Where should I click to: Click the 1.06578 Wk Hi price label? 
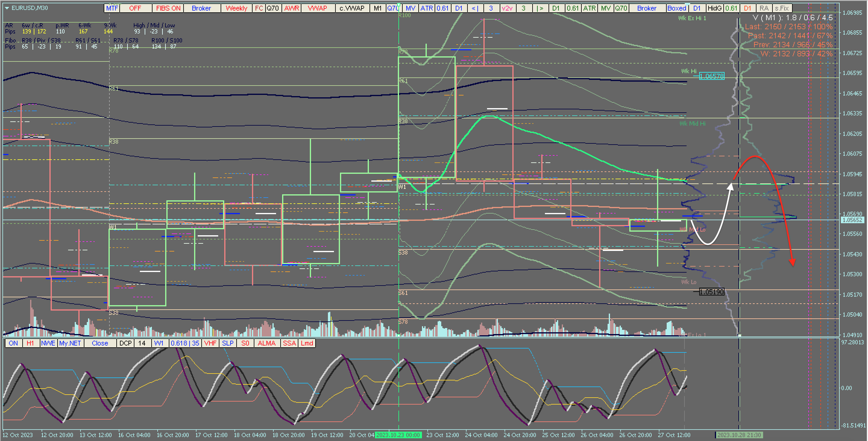tap(711, 76)
